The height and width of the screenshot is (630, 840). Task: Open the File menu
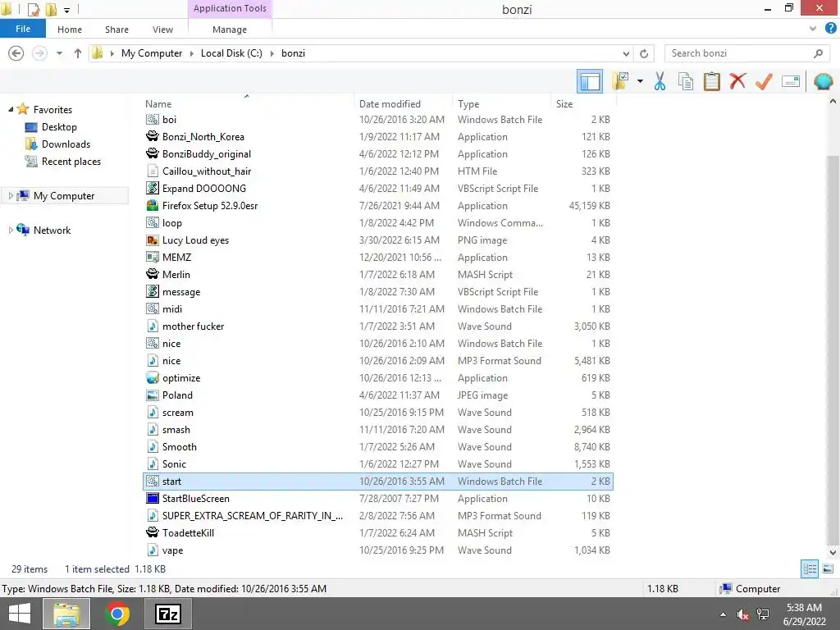pos(22,29)
